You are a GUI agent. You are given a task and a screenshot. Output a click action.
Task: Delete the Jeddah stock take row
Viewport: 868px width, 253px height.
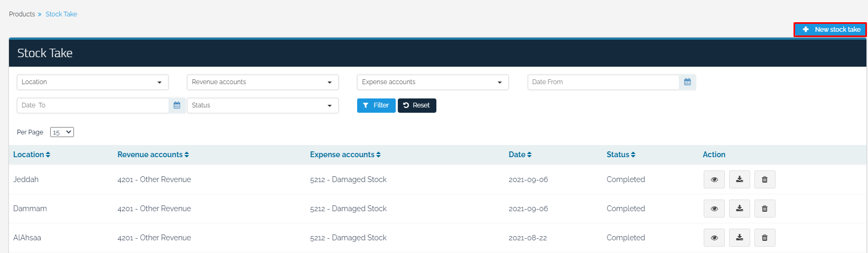[764, 179]
